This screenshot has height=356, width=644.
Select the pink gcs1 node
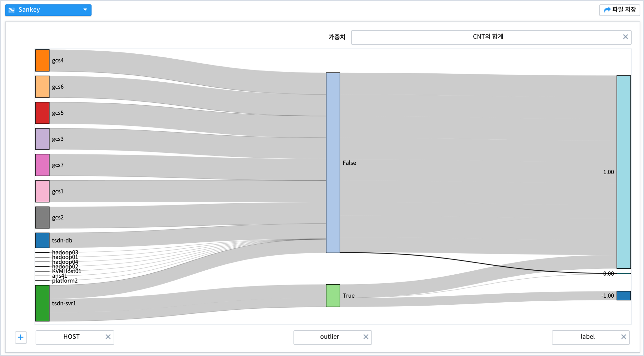pos(42,191)
